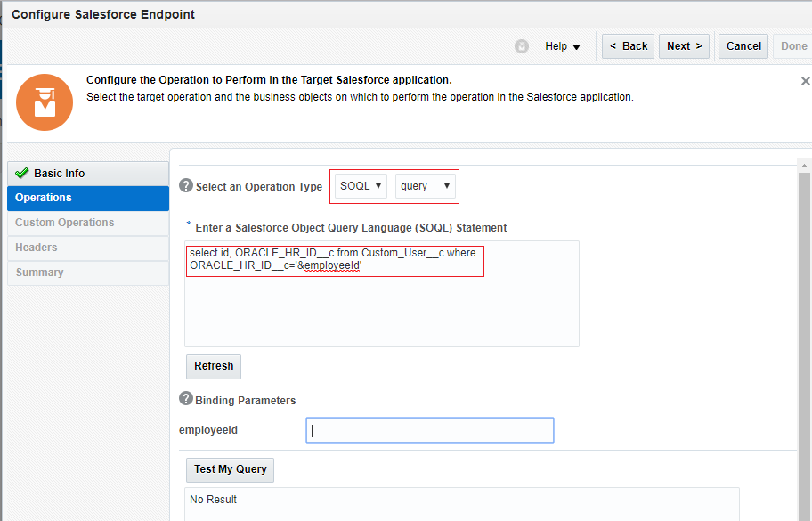812x521 pixels.
Task: Click the grey circular status icon left of Help
Action: [522, 46]
